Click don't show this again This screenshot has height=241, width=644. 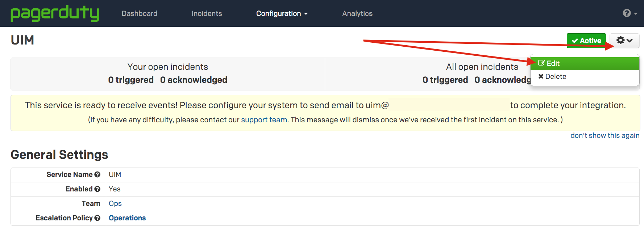coord(604,135)
